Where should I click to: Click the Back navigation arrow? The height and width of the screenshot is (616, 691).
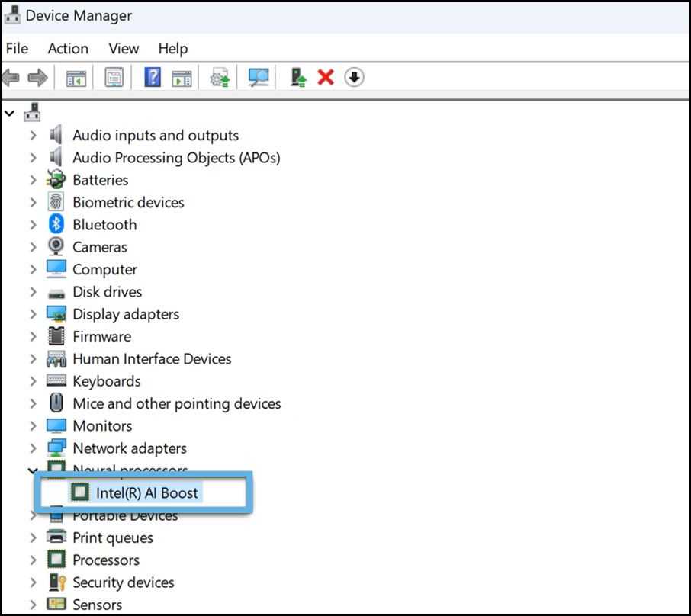point(12,76)
